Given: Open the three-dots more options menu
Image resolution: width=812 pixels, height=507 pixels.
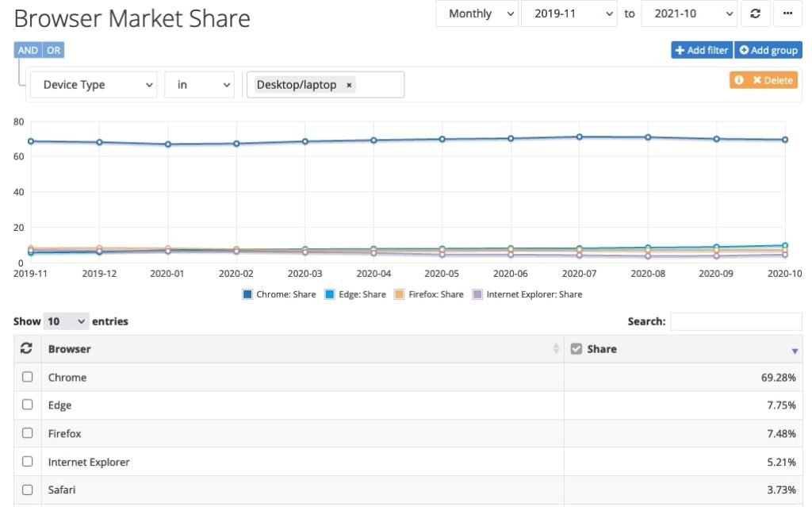Looking at the screenshot, I should [787, 13].
